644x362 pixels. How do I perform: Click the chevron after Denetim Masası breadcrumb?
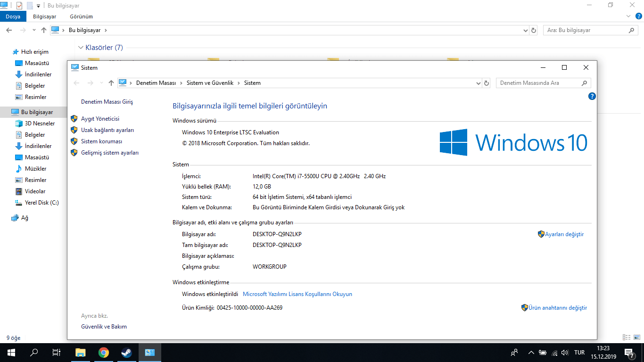181,83
